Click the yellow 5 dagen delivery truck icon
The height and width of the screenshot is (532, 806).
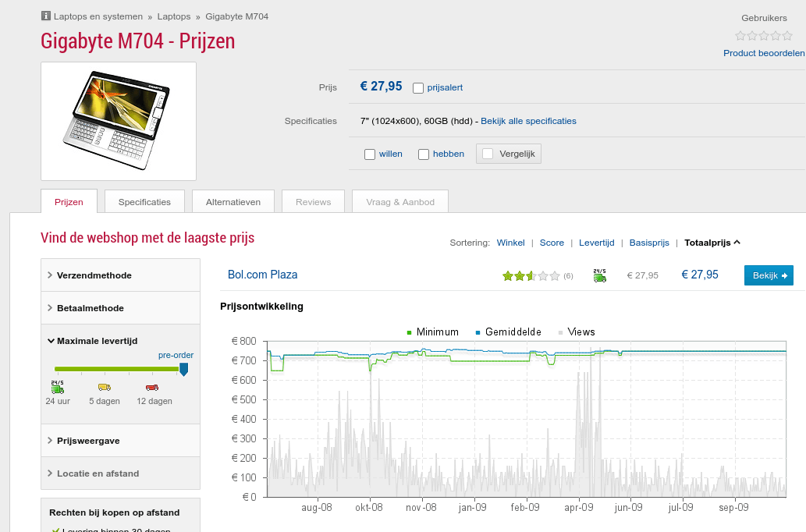(105, 387)
